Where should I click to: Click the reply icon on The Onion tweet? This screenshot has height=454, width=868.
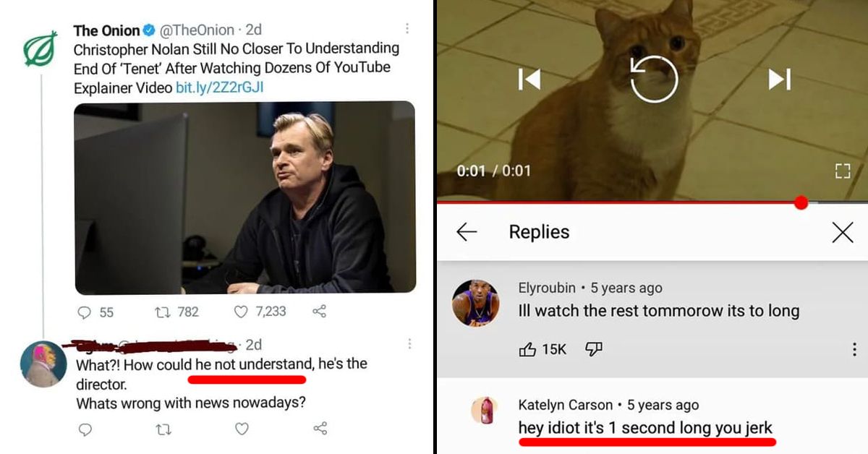pyautogui.click(x=85, y=312)
